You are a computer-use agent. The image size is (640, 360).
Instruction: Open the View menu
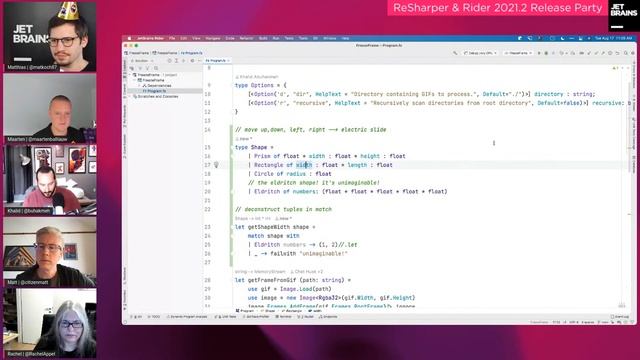(196, 38)
